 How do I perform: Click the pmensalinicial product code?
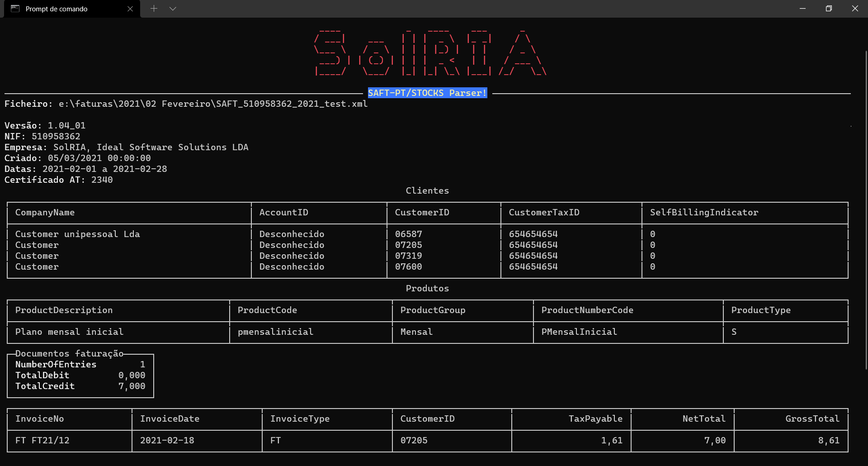pyautogui.click(x=275, y=332)
